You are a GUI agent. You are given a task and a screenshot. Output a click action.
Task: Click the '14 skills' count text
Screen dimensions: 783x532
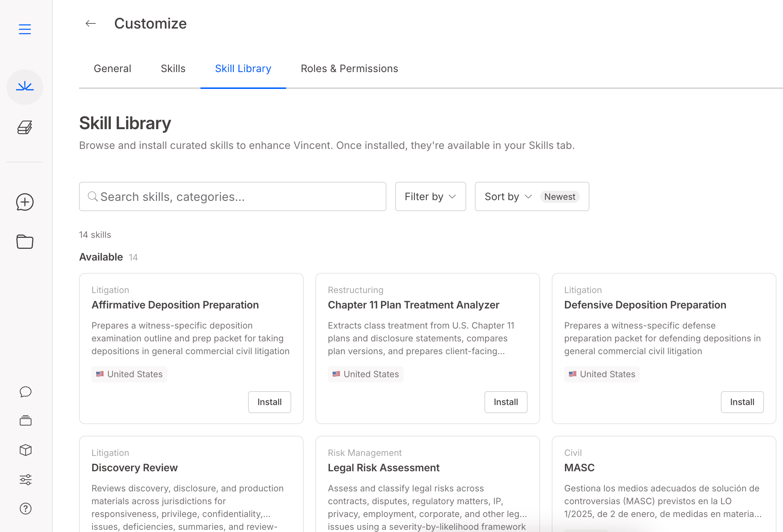95,235
